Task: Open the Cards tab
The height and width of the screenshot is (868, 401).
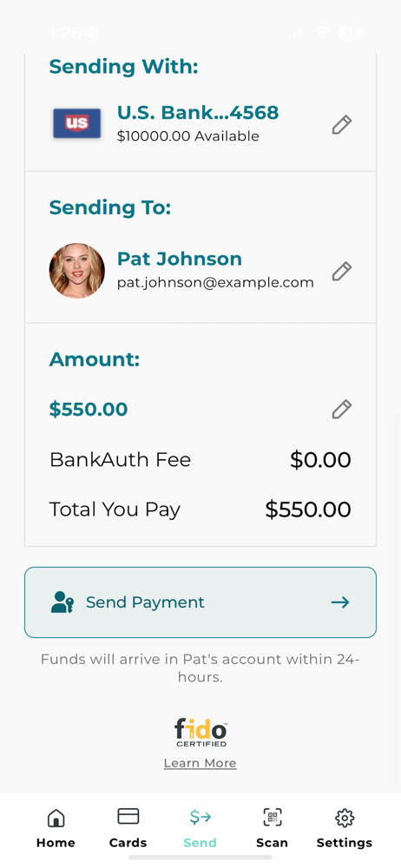Action: (x=128, y=828)
